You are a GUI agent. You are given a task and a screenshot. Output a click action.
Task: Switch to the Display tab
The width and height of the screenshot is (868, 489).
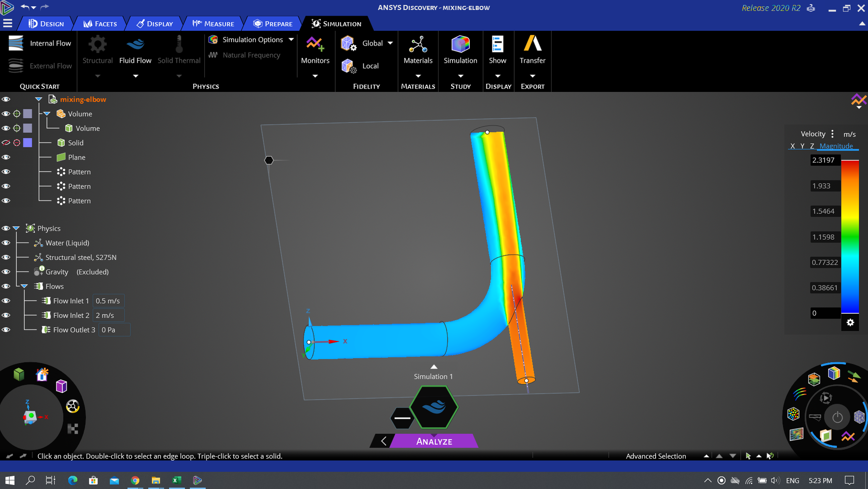point(155,24)
